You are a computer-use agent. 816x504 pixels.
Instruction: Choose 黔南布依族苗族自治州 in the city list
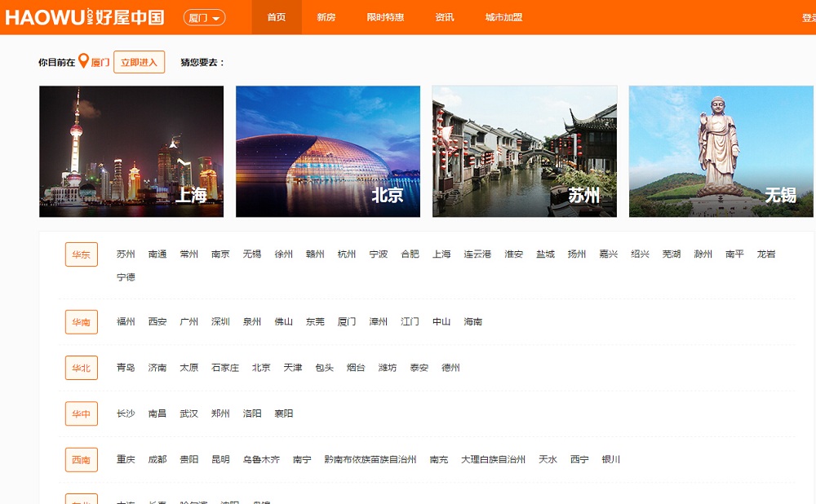tap(370, 459)
